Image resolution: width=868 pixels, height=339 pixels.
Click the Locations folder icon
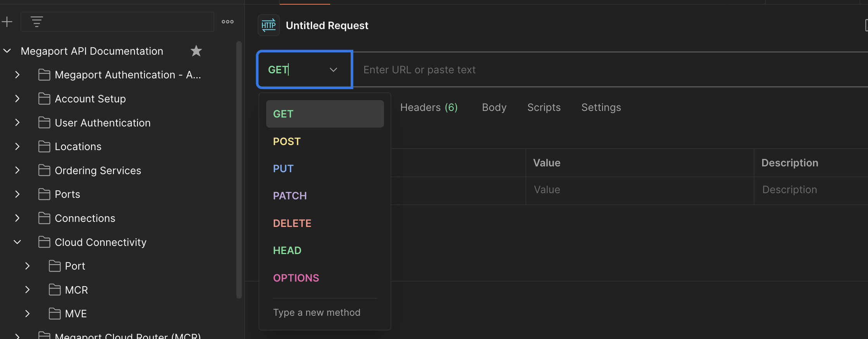click(44, 147)
